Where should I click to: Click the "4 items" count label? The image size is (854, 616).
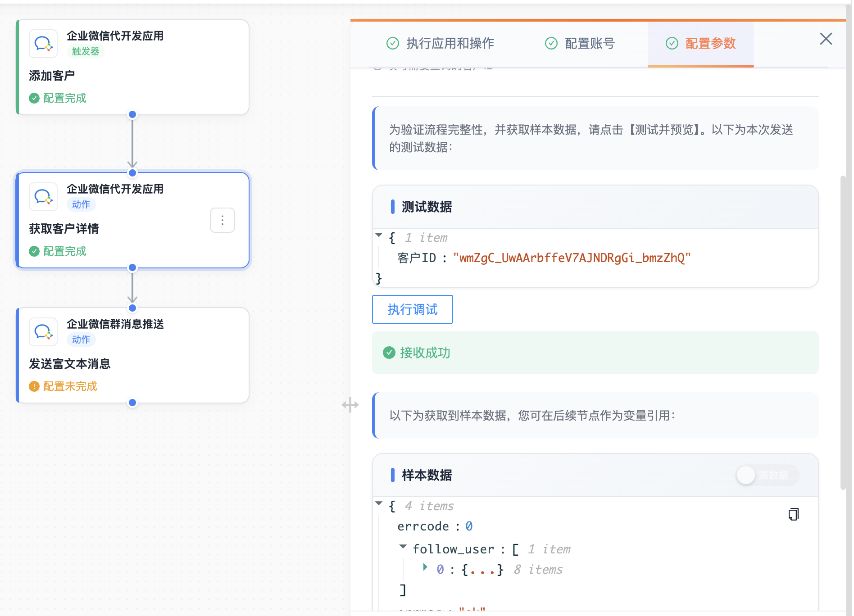point(429,506)
